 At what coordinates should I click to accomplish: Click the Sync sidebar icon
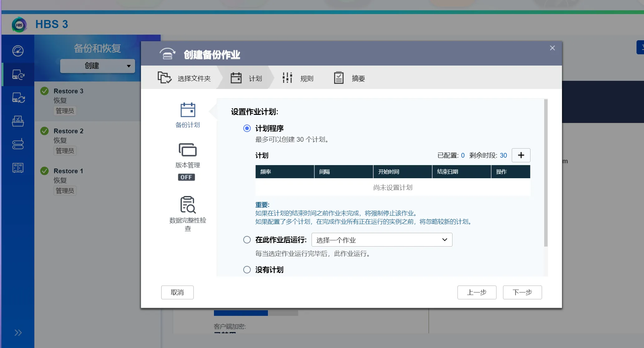click(x=18, y=98)
